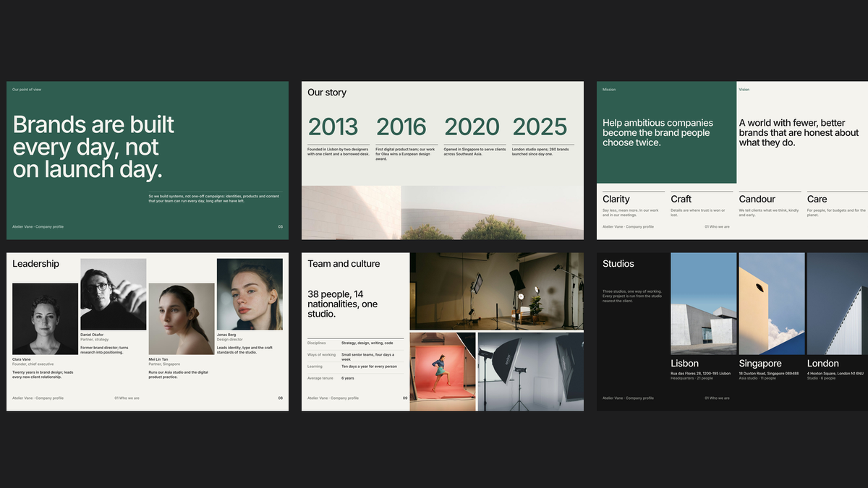Select the "Candour" value heading
The width and height of the screenshot is (868, 488).
tap(757, 199)
